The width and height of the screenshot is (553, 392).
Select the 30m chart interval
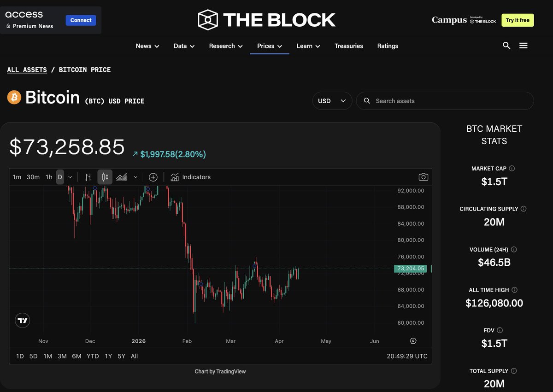pos(33,177)
